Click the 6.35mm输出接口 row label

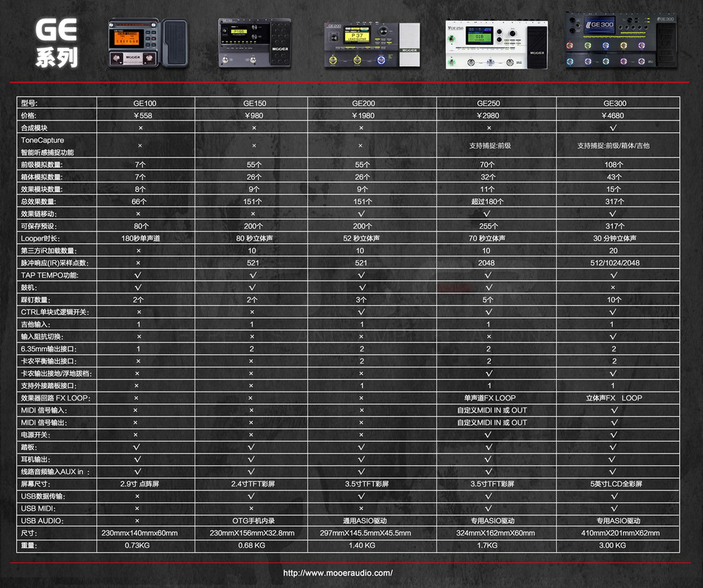point(48,348)
